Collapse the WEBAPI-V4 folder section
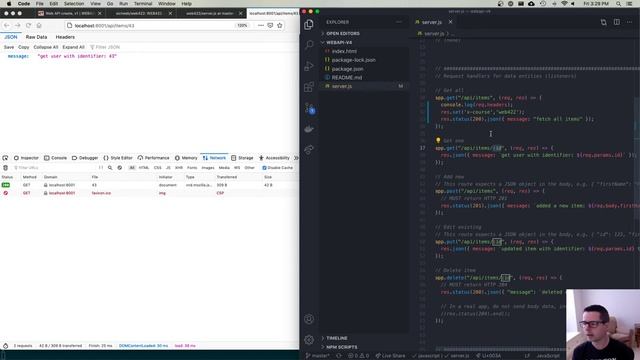Viewport: 640px width, 360px height. tap(363, 42)
